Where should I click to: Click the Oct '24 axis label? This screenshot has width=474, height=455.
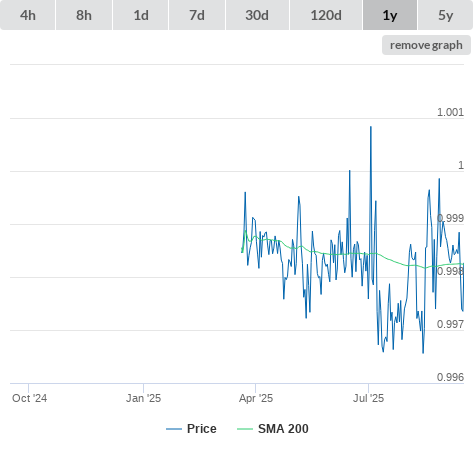(x=29, y=398)
